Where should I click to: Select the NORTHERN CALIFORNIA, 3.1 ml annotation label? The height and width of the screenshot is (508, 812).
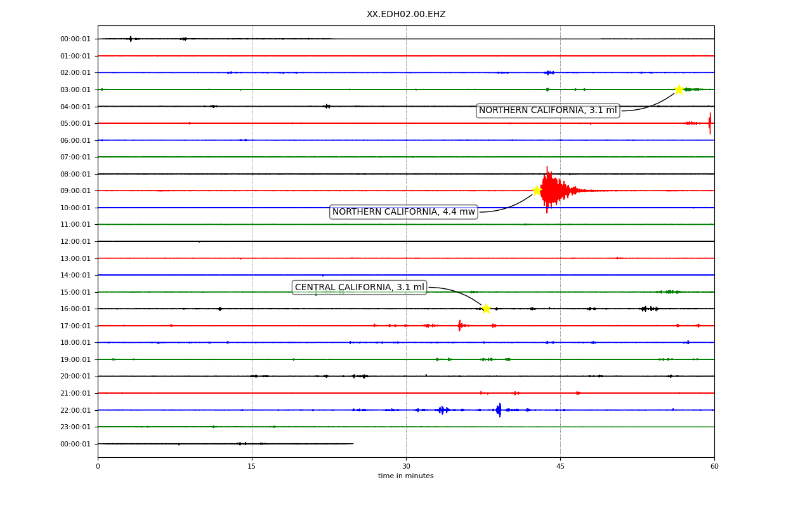pos(547,110)
